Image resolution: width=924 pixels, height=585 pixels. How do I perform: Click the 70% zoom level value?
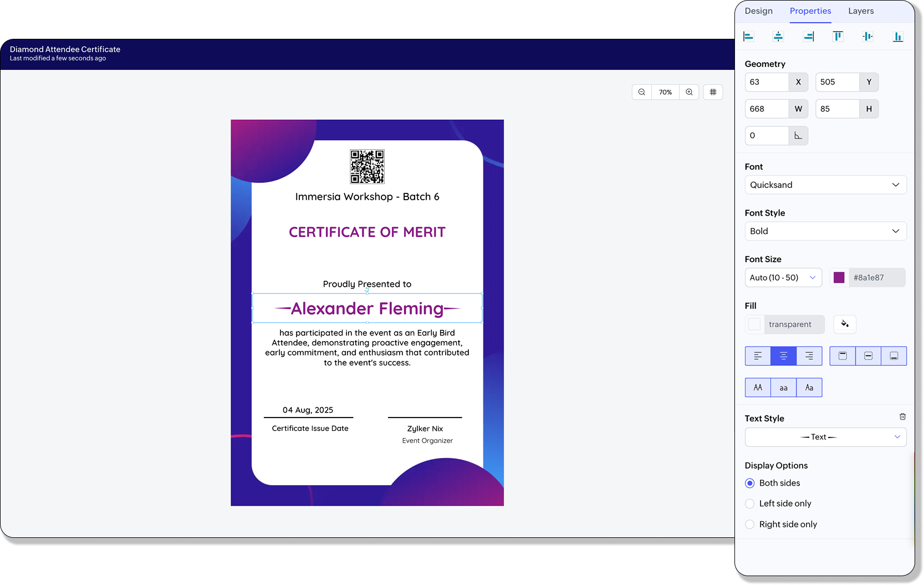click(x=666, y=92)
